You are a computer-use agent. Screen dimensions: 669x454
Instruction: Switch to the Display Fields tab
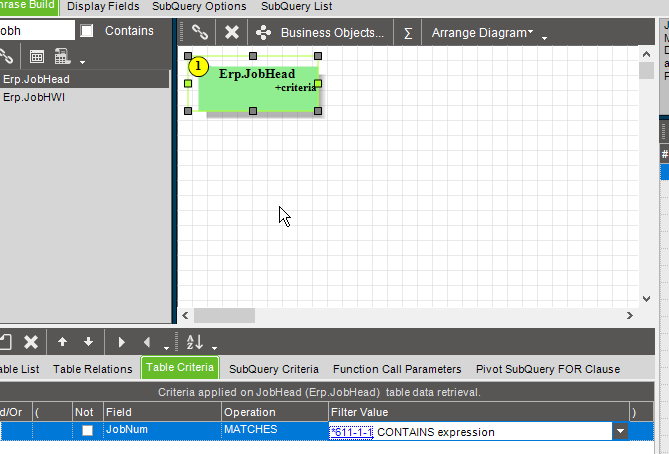pos(103,6)
